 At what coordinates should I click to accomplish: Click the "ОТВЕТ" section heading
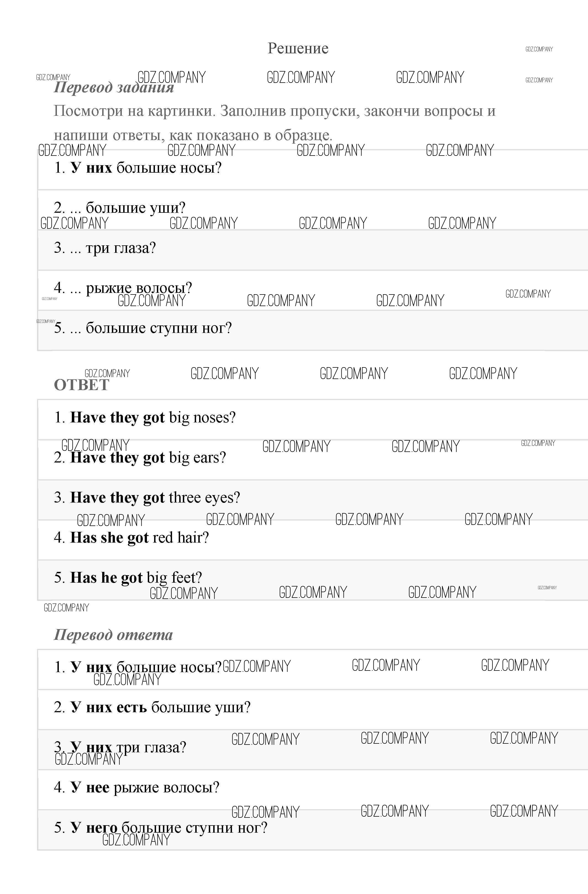(x=81, y=385)
